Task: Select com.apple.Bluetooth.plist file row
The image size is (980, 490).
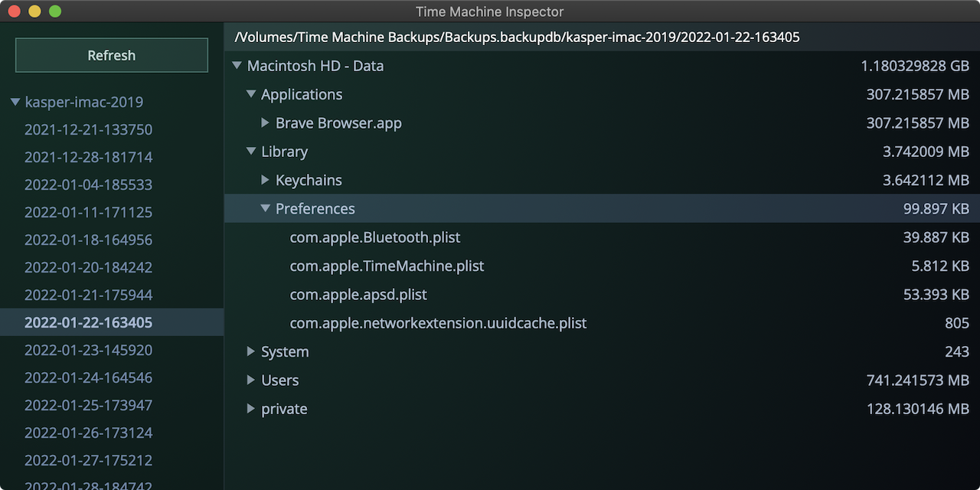Action: [x=602, y=237]
